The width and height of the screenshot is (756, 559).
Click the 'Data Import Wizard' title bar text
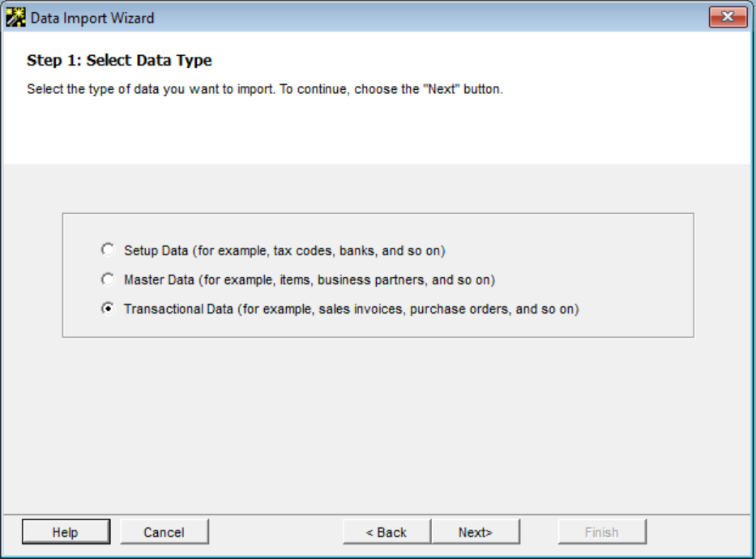coord(92,19)
